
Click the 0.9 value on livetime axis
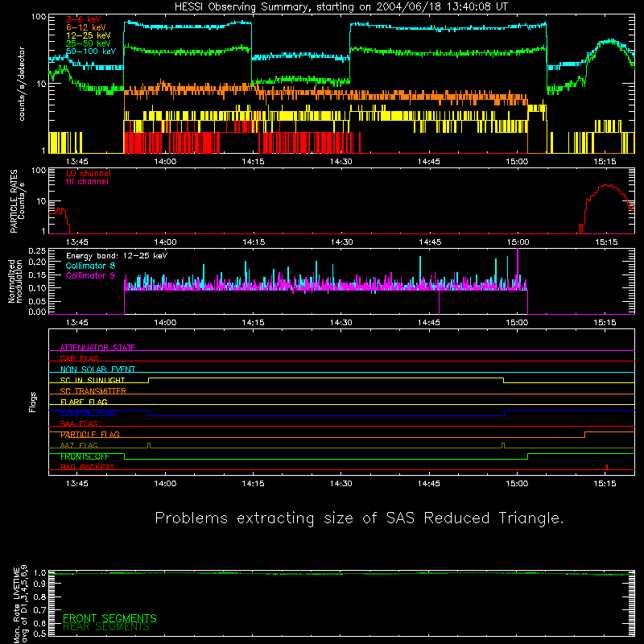point(39,584)
